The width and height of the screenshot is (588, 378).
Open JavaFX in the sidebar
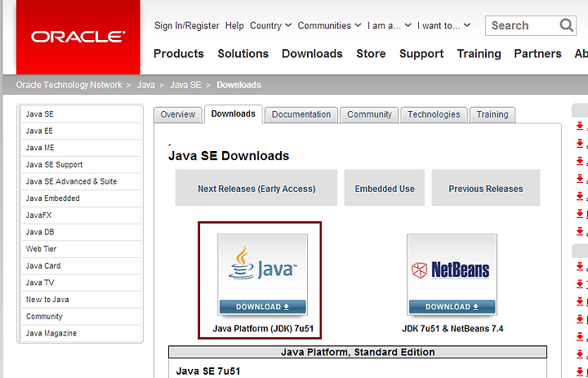[x=80, y=216]
